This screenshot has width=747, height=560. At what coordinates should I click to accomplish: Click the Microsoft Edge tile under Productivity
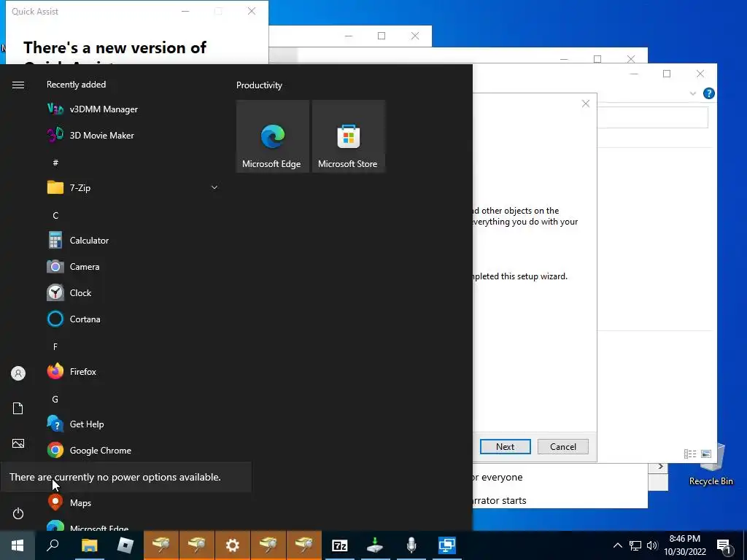pyautogui.click(x=273, y=136)
